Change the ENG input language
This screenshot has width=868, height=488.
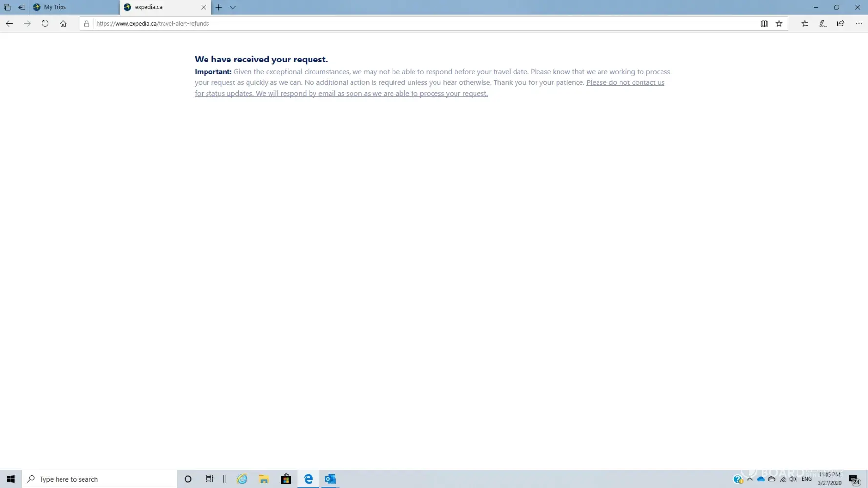tap(807, 479)
